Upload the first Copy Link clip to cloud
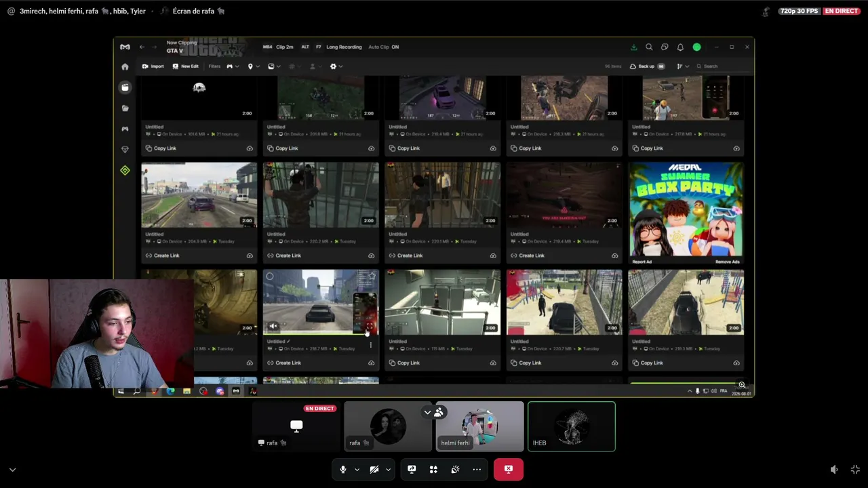This screenshot has width=868, height=488. click(250, 148)
